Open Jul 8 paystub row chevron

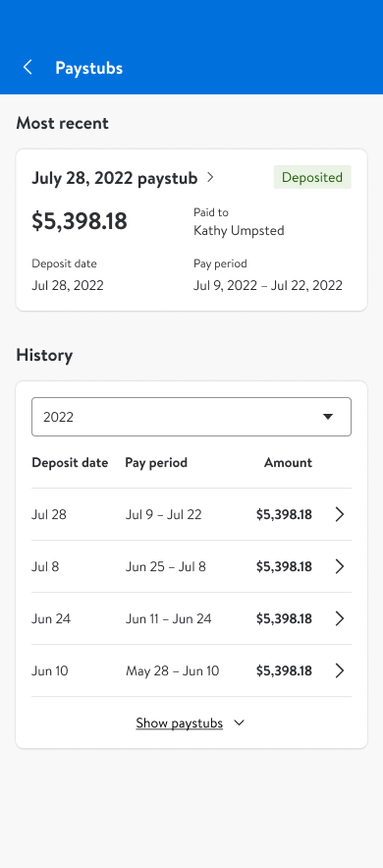340,566
